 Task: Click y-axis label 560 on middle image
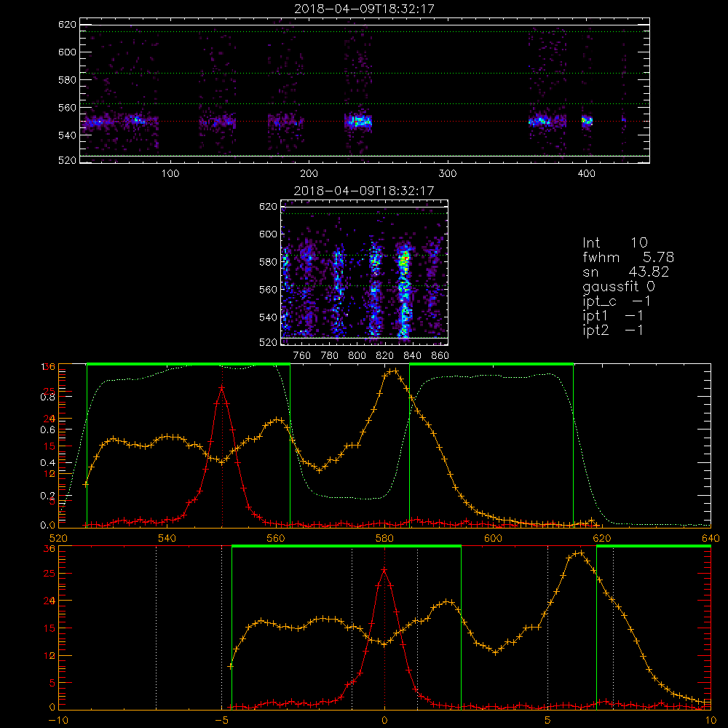pos(268,289)
